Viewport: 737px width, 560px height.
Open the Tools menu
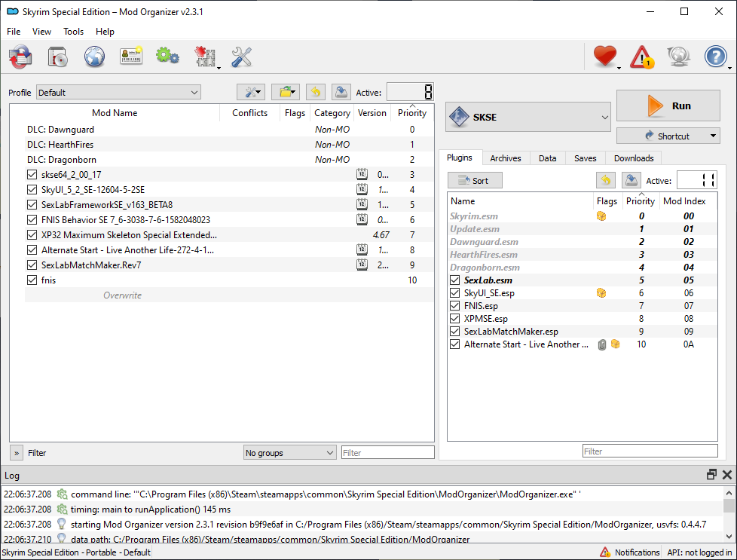(73, 32)
